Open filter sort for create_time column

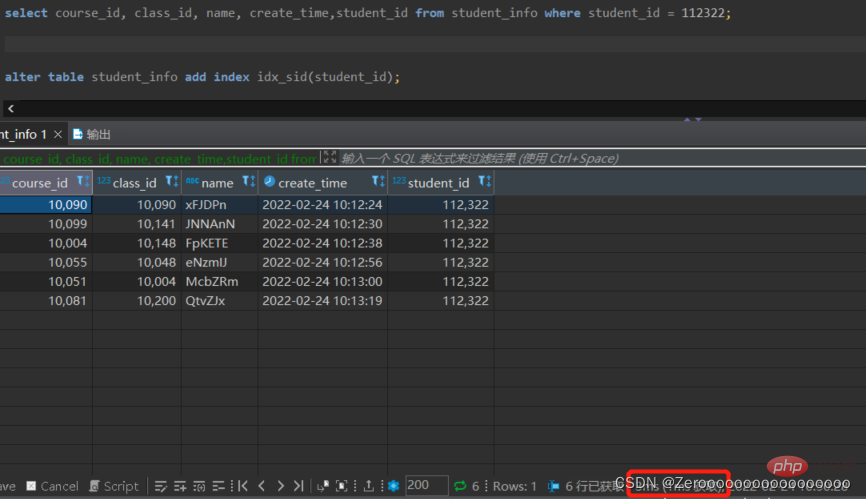[378, 181]
